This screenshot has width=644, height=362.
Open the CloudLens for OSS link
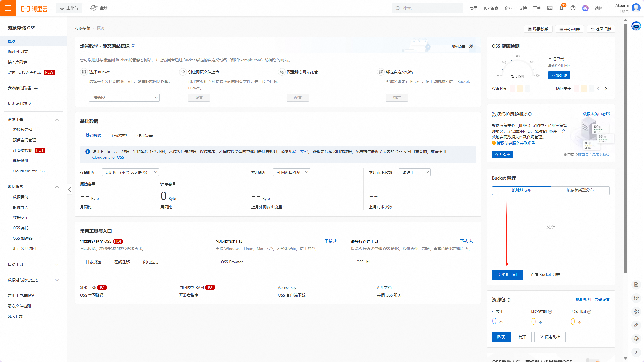click(x=108, y=157)
